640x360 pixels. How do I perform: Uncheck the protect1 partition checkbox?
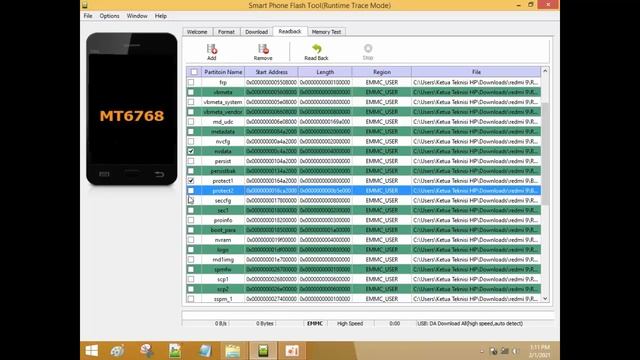pyautogui.click(x=191, y=180)
